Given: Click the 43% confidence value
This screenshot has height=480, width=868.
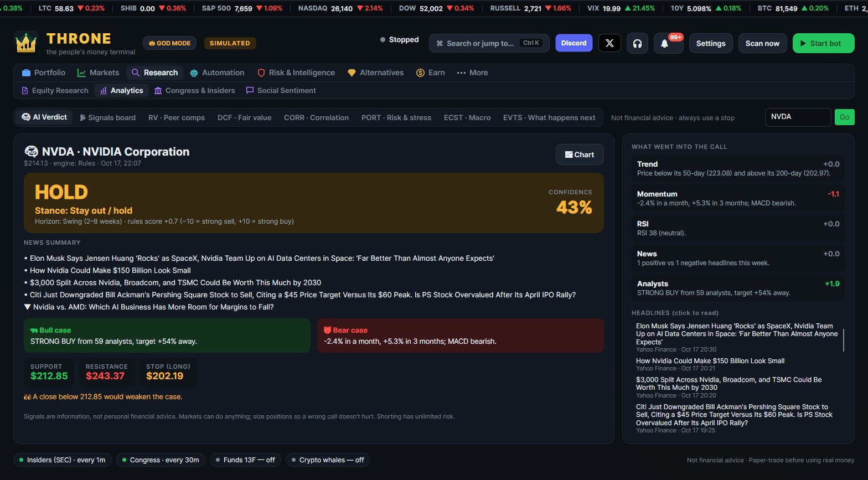Looking at the screenshot, I should pos(574,208).
